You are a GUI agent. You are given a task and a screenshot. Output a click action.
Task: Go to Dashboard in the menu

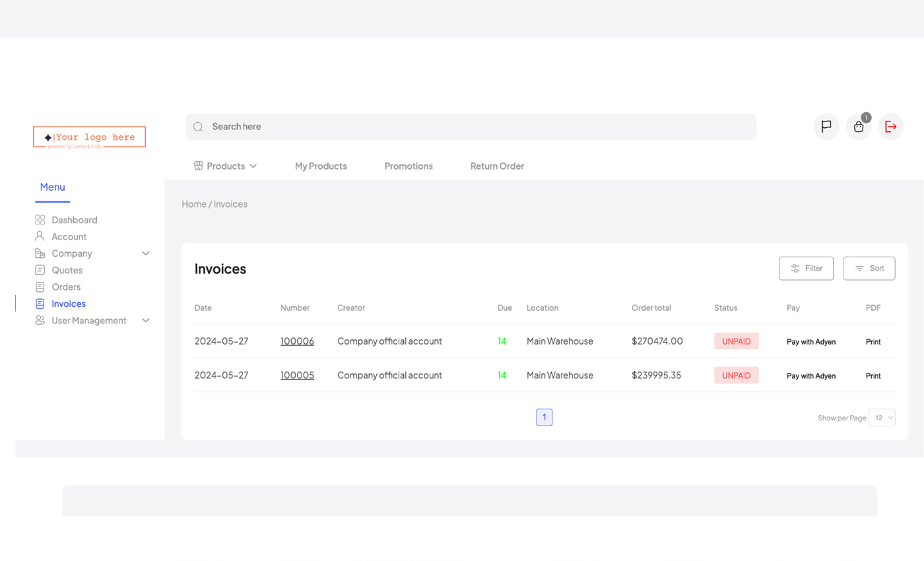click(x=75, y=220)
